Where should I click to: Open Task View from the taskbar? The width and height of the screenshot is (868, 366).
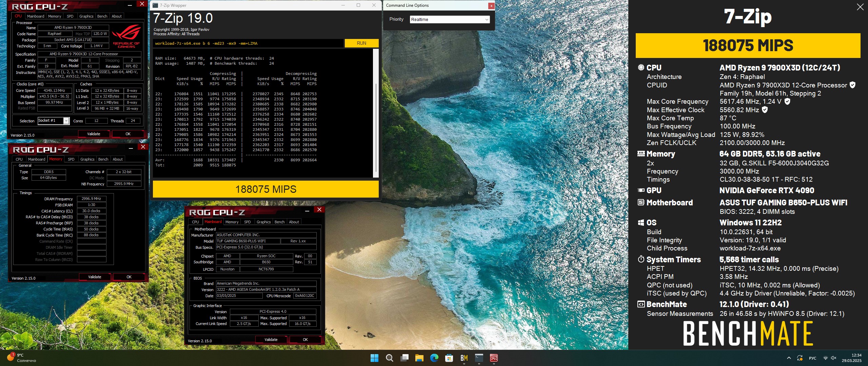(x=404, y=358)
